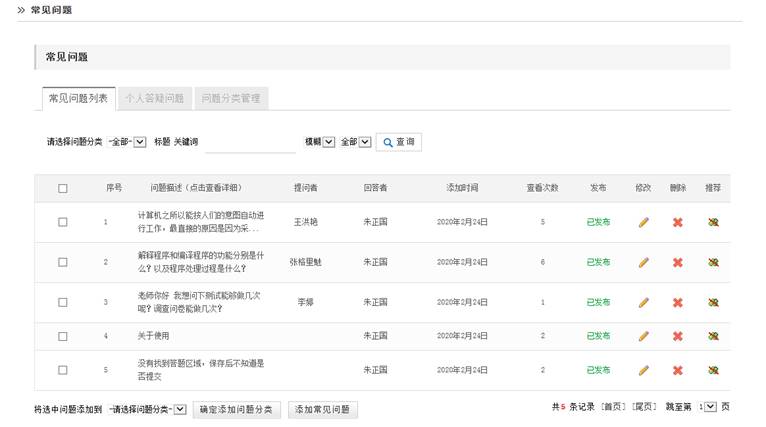This screenshot has width=766, height=427.
Task: Check the checkbox for row 1 question
Action: (x=63, y=222)
